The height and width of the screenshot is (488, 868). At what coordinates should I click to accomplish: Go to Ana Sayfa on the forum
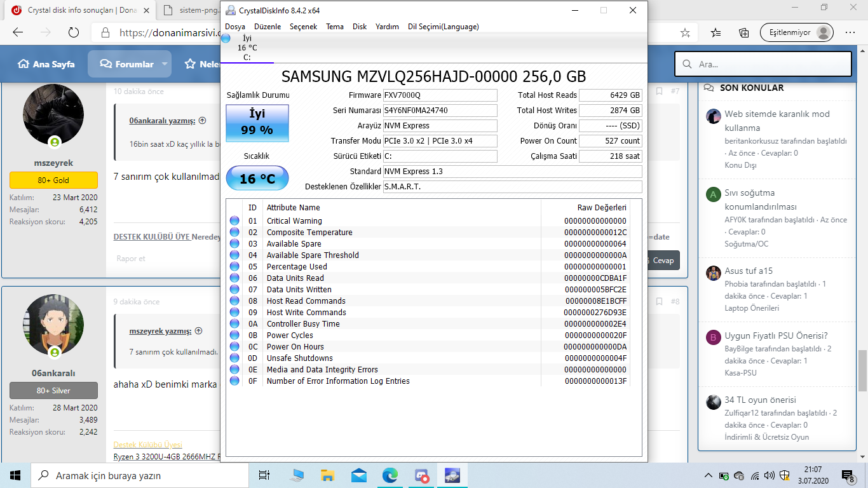click(46, 64)
